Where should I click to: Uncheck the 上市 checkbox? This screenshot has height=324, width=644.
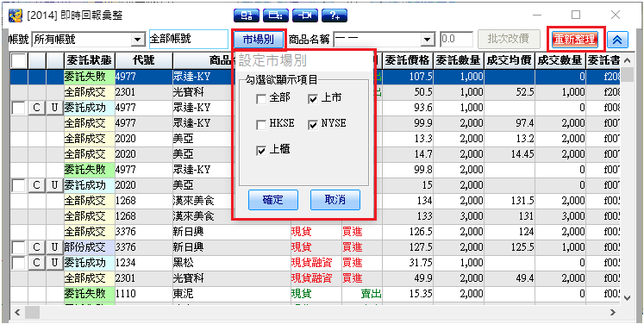point(313,99)
